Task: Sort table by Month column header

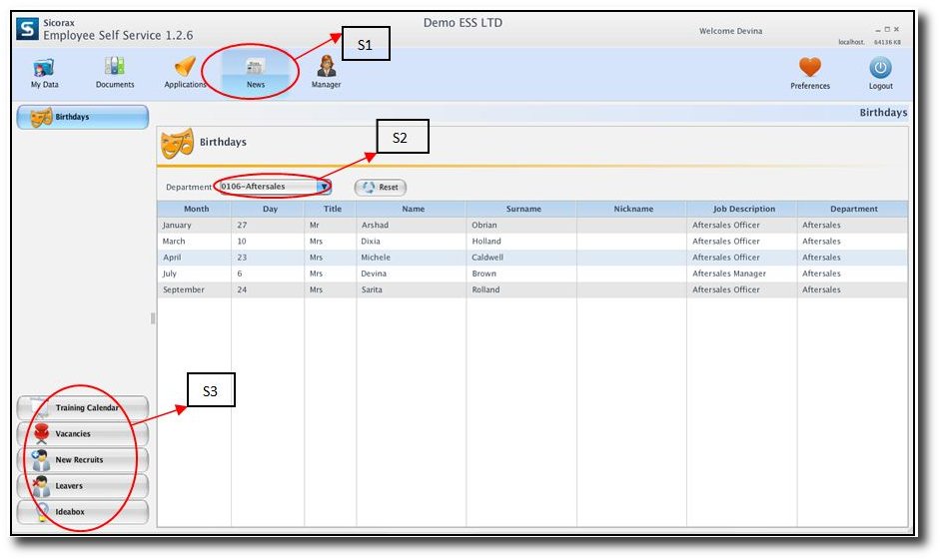Action: 196,209
